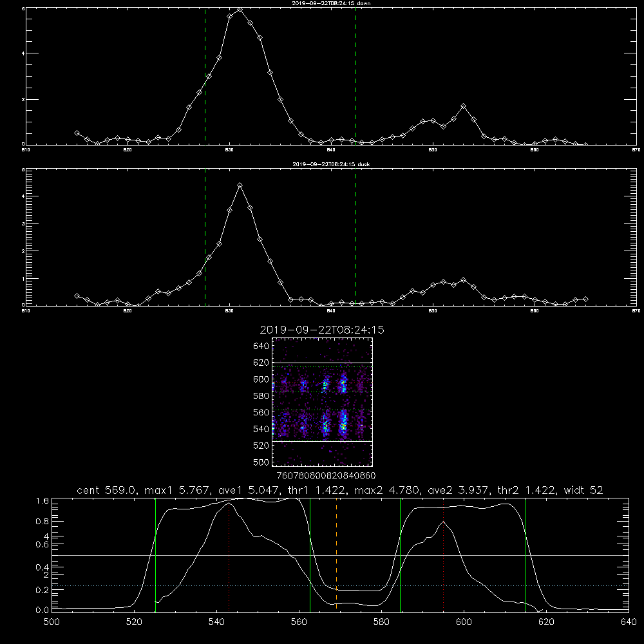This screenshot has width=644, height=644.
Task: Select "ave2 3.937" in the statistics line
Action: click(x=459, y=490)
